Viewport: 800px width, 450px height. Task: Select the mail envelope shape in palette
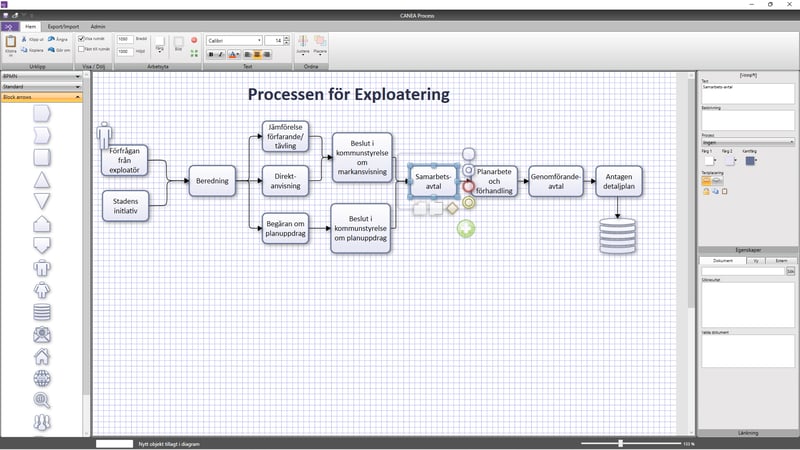point(42,334)
